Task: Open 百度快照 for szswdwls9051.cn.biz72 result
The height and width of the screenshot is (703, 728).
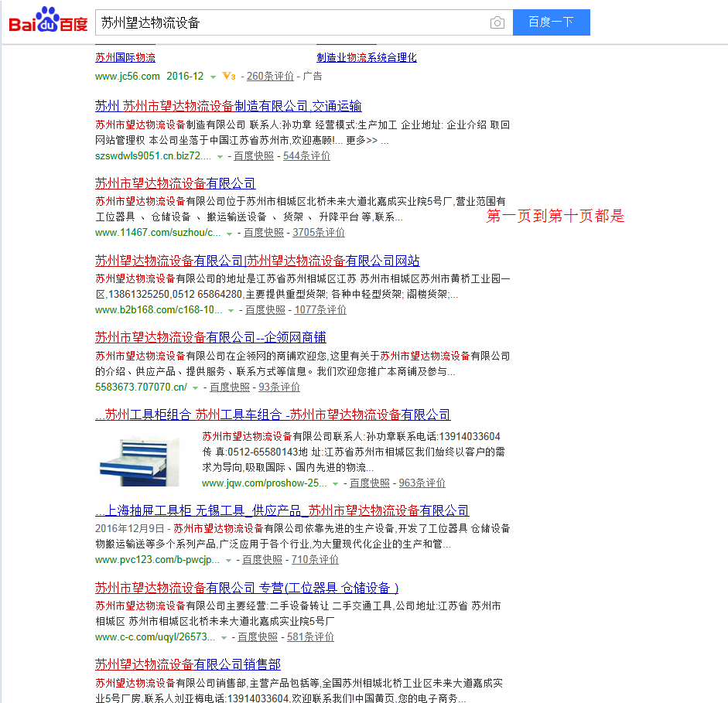Action: click(x=254, y=156)
